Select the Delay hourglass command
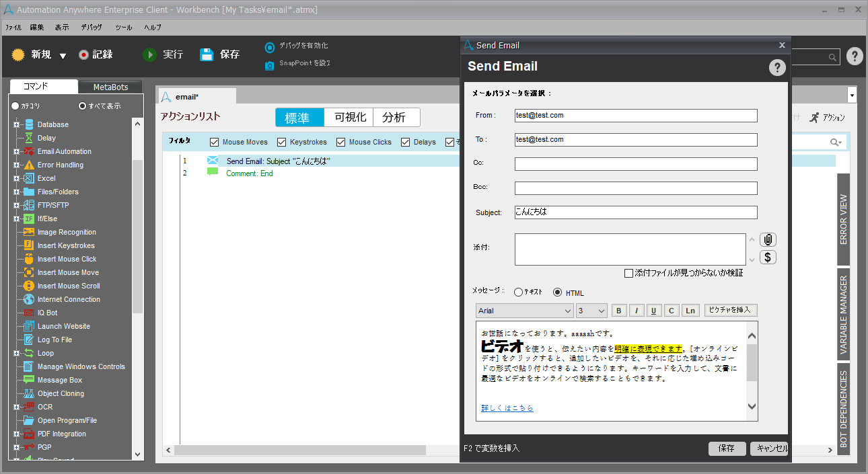Image resolution: width=868 pixels, height=474 pixels. [29, 138]
